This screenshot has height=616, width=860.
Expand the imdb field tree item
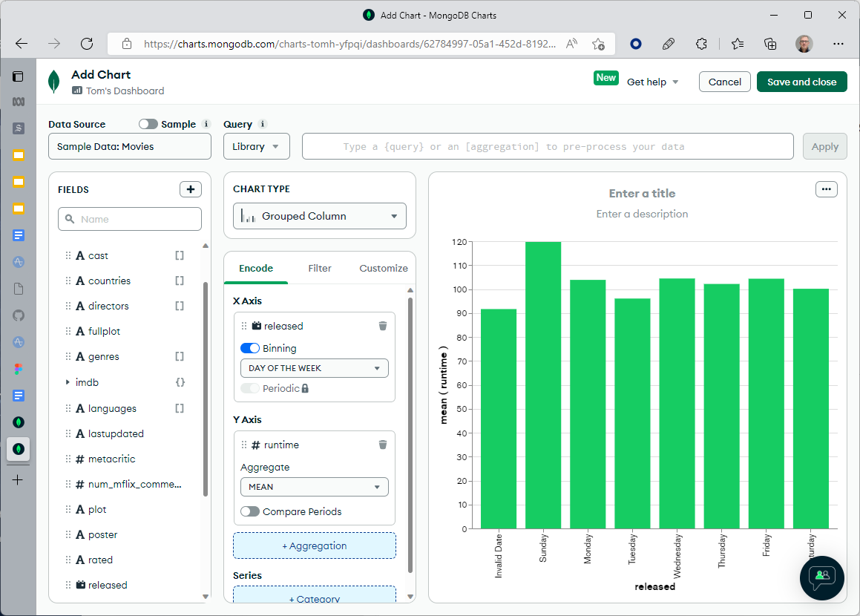click(68, 382)
